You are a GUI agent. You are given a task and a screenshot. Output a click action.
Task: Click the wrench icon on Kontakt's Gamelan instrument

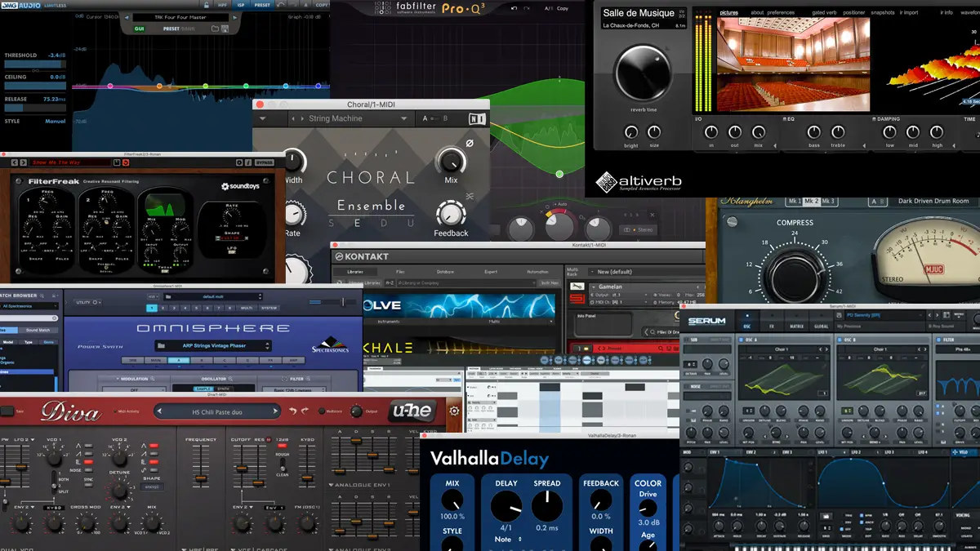point(577,286)
